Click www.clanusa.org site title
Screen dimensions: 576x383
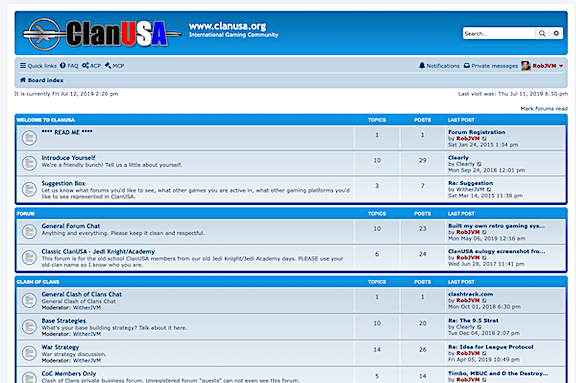point(227,26)
